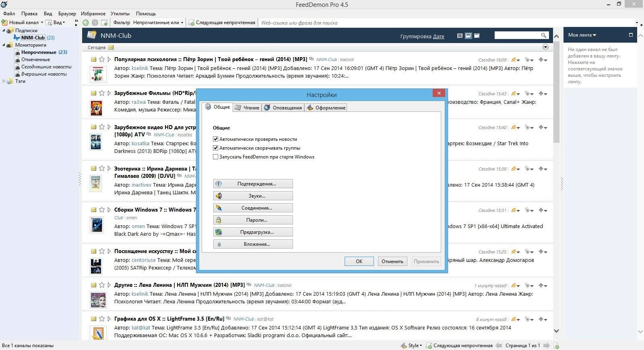Click the Соединения... button
This screenshot has width=644, height=350.
253,208
